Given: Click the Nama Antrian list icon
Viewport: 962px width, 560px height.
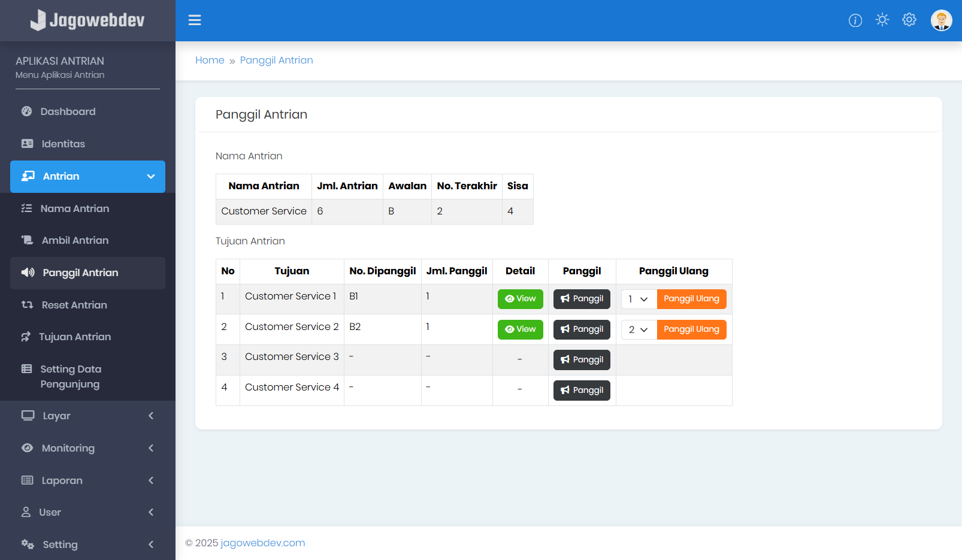Looking at the screenshot, I should tap(27, 208).
